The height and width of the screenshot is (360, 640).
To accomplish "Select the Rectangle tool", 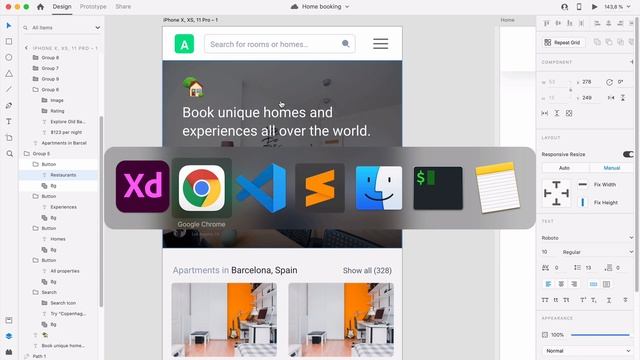I will (9, 42).
